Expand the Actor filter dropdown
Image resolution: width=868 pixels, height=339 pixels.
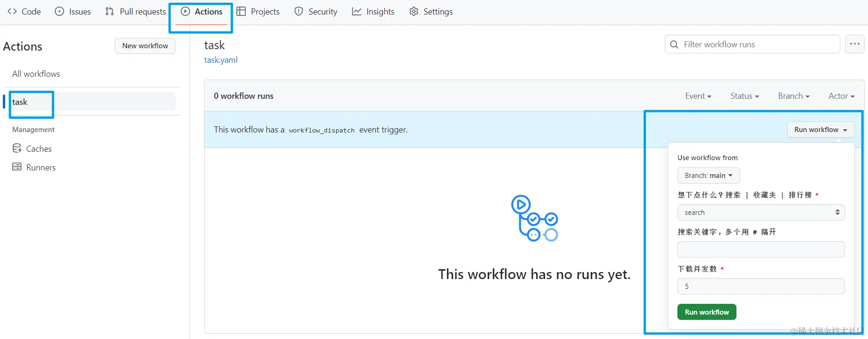841,96
